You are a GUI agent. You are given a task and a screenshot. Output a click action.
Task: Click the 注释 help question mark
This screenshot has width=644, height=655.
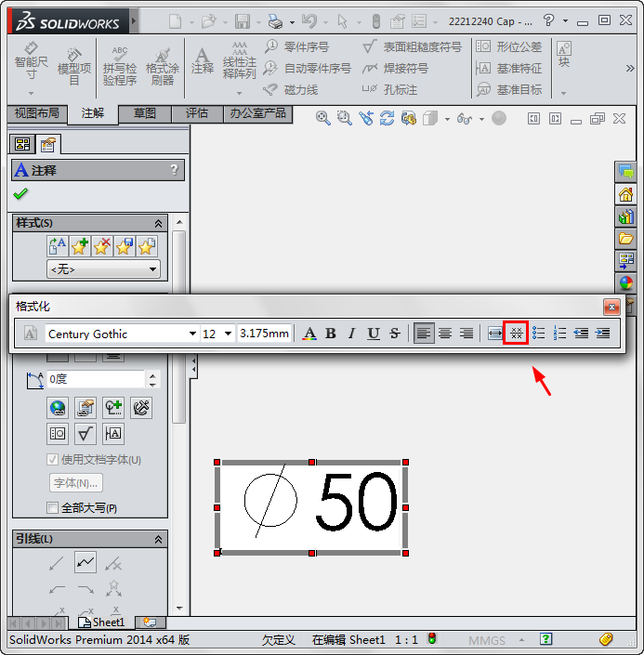click(174, 170)
